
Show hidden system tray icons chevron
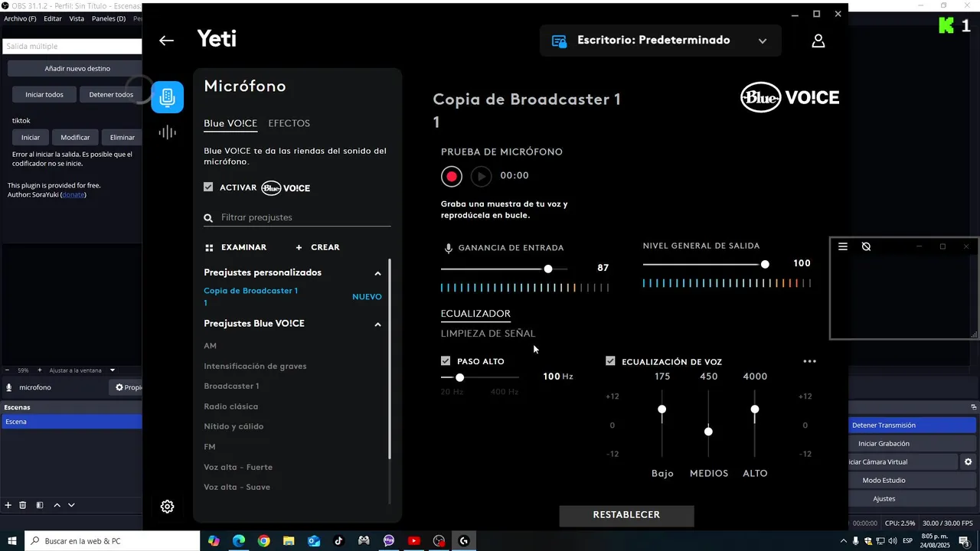[x=844, y=541]
